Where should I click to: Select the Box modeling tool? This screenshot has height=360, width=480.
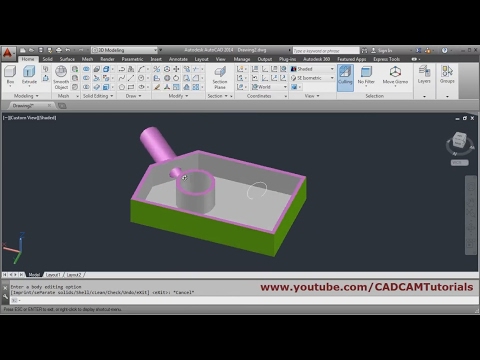pos(10,75)
